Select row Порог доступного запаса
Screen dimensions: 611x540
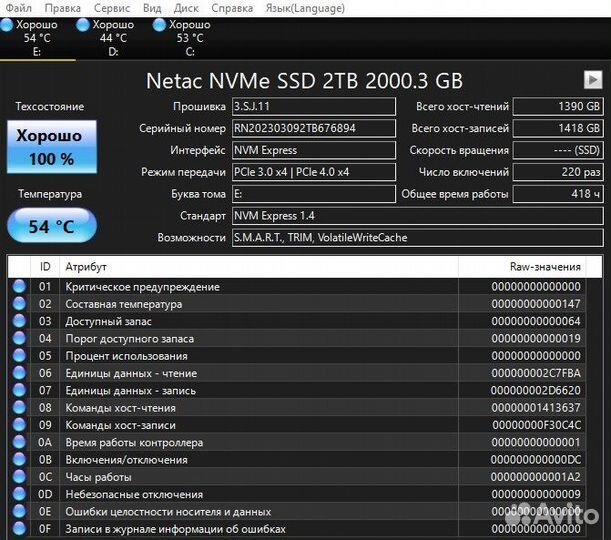297,338
